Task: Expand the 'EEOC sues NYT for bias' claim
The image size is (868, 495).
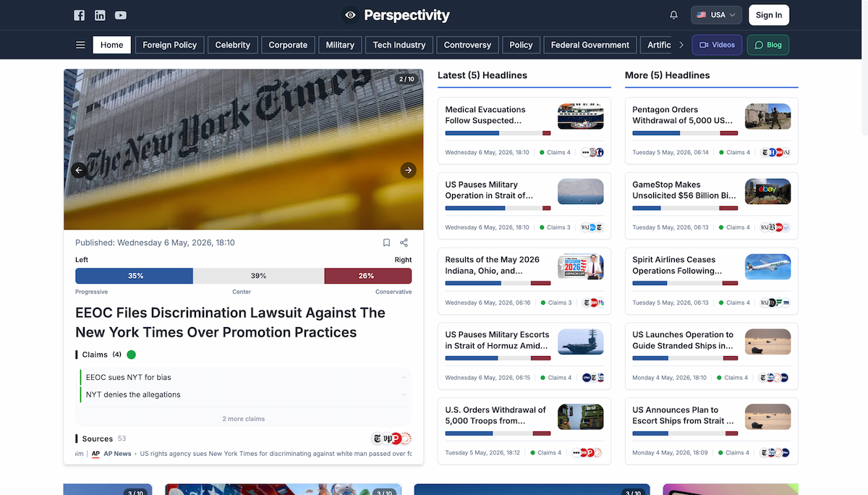Action: [244, 377]
